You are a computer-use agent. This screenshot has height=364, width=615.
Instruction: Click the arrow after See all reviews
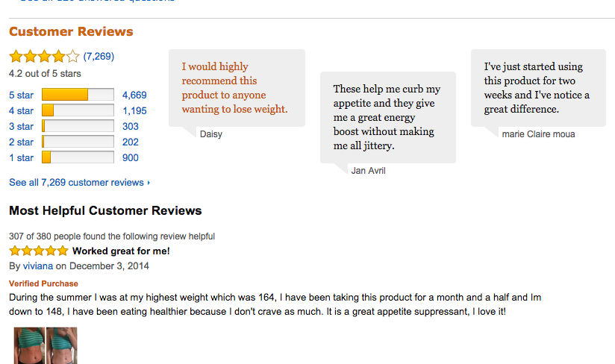[x=149, y=183]
